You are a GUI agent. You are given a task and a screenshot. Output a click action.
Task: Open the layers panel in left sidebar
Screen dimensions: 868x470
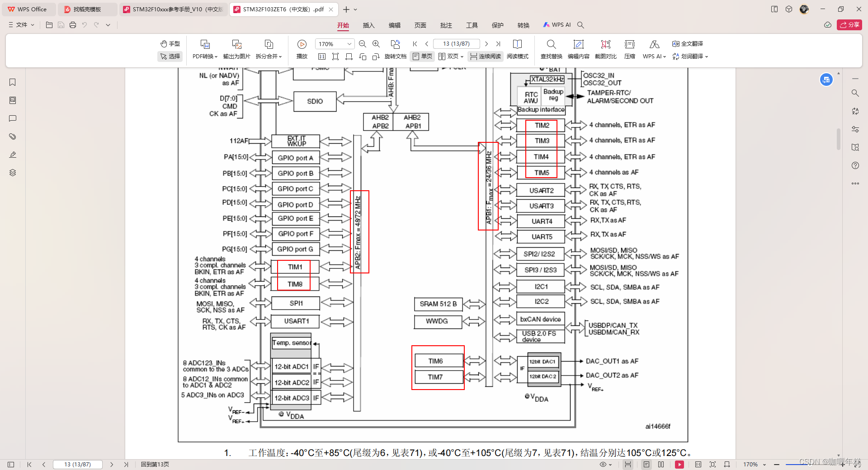coord(13,173)
